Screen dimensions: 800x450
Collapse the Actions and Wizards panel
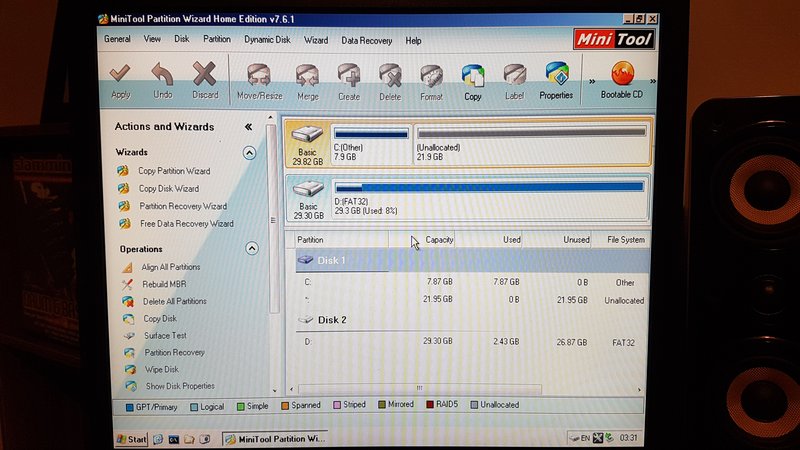(248, 127)
